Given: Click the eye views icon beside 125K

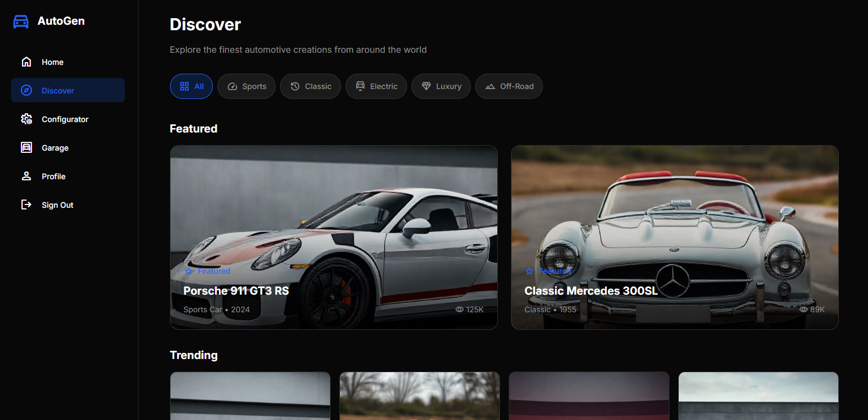Looking at the screenshot, I should 459,310.
